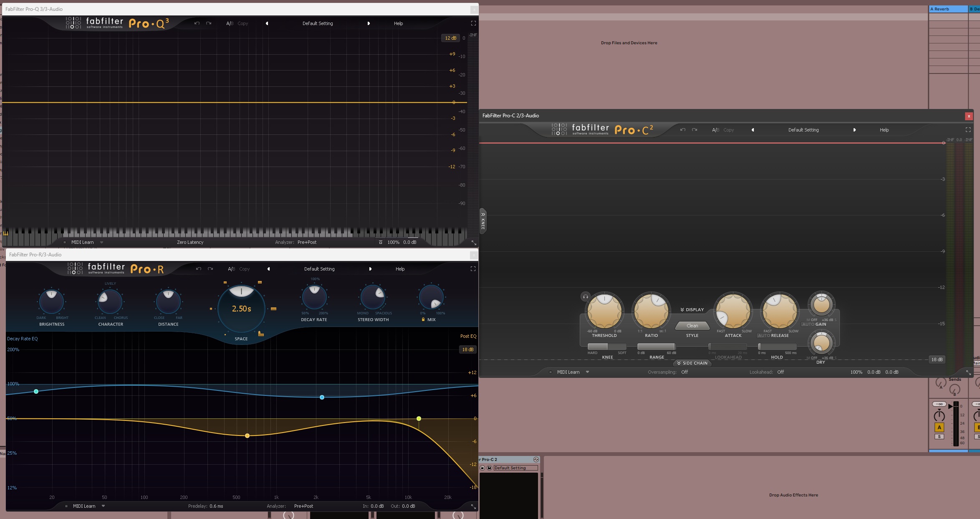Toggle A/B state in Pro-C 2

coord(715,130)
